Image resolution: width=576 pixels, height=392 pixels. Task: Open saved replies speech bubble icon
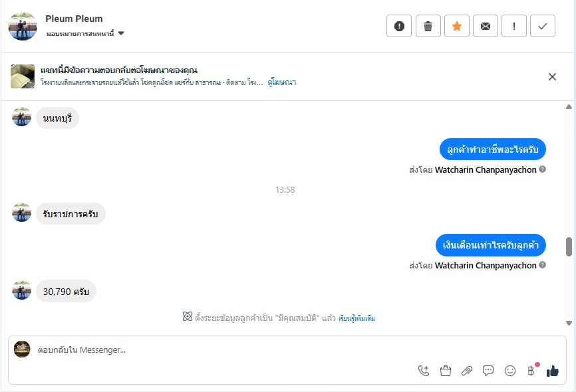pos(488,371)
